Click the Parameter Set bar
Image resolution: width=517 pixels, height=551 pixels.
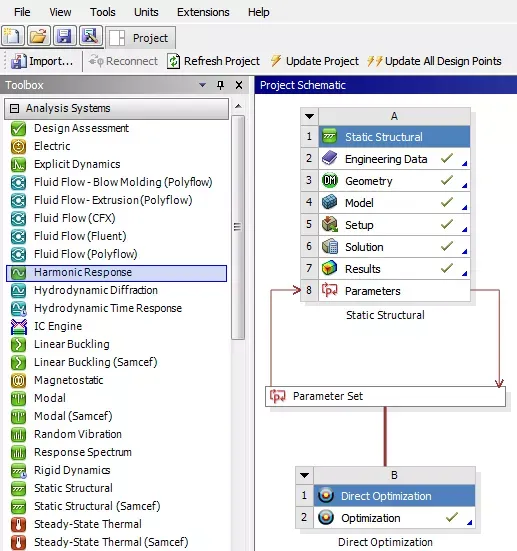coord(386,396)
